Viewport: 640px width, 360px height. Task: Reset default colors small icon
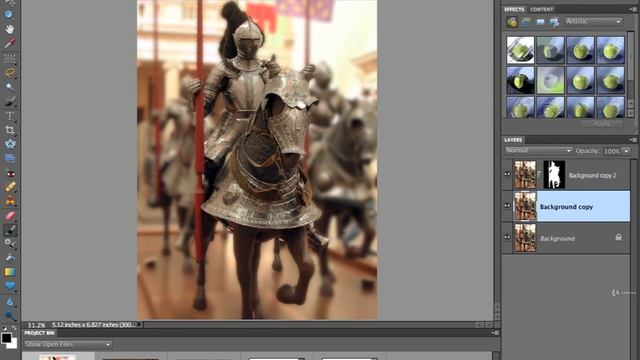(4, 328)
